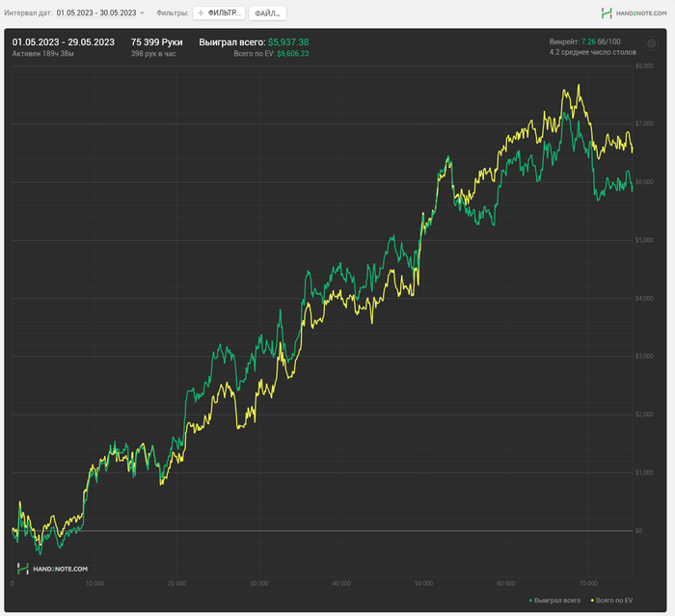675x616 pixels.
Task: Click the Интервал дат: label
Action: [28, 13]
